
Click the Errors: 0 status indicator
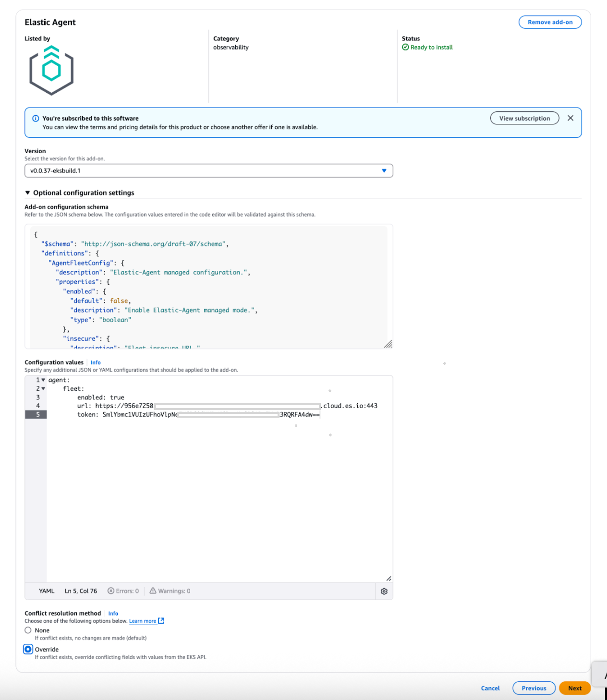123,591
